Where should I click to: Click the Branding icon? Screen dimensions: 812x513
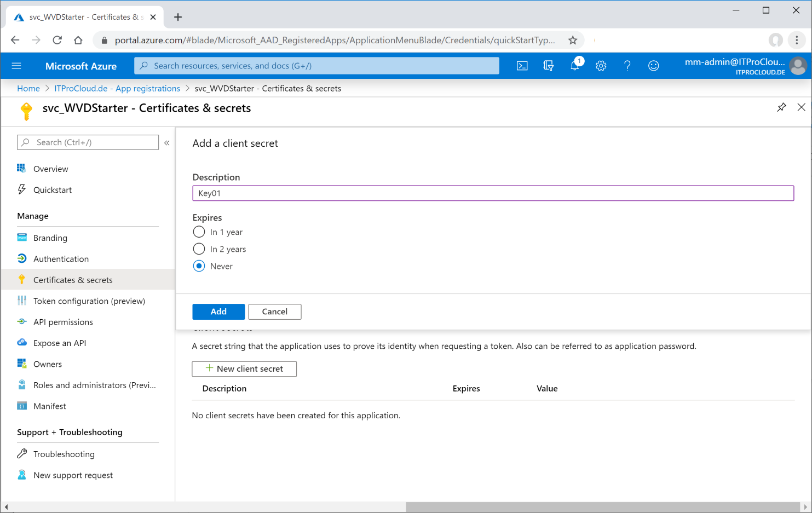22,238
